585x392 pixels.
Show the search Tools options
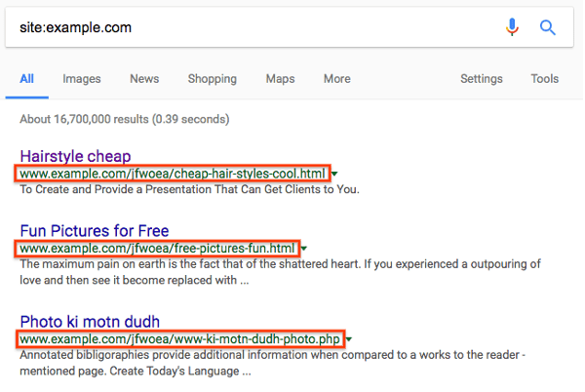545,79
